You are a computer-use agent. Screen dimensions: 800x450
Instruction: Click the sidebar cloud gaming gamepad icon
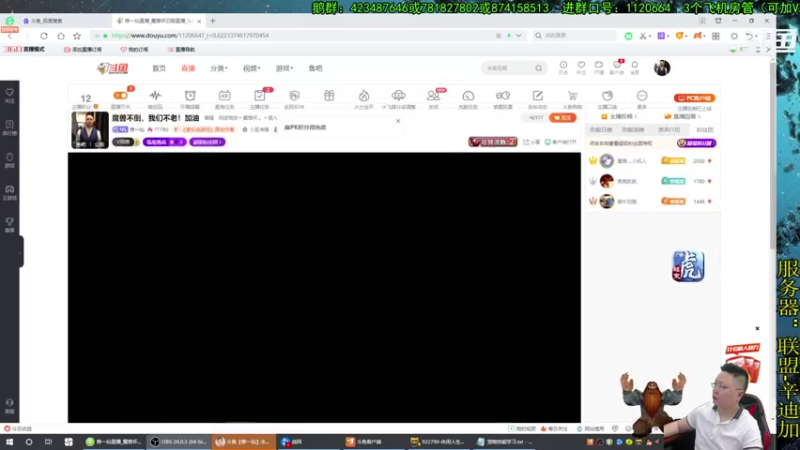pos(10,192)
